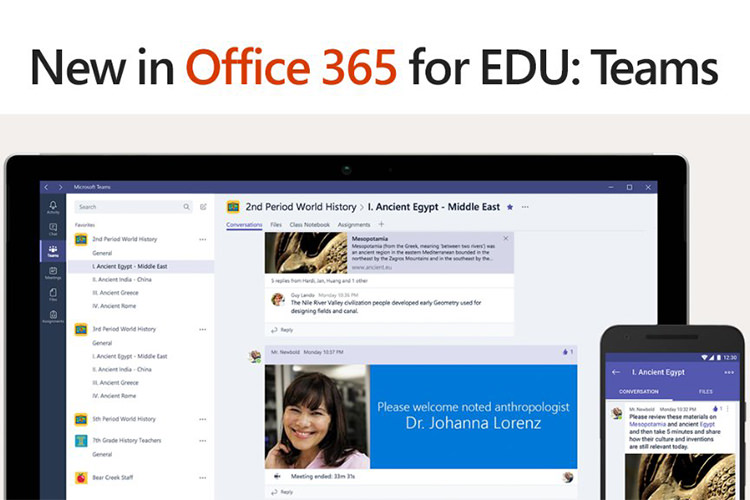The image size is (750, 500).
Task: Tap the phone header more options ellipsis
Action: point(729,372)
